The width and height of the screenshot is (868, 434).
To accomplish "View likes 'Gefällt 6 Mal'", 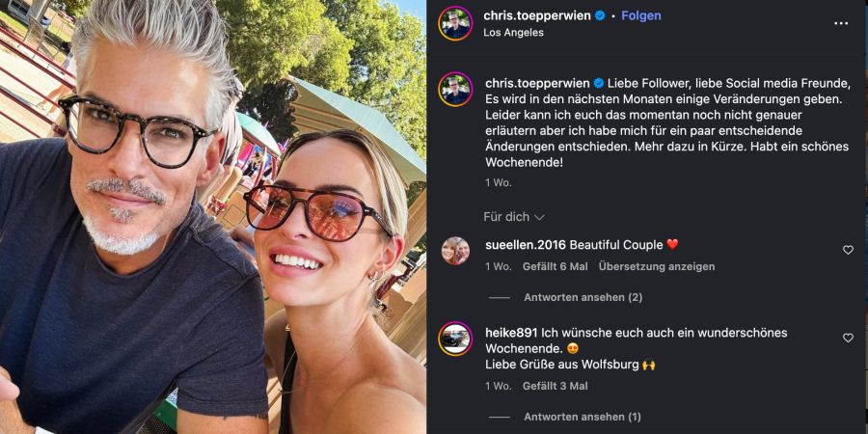I will [x=556, y=266].
